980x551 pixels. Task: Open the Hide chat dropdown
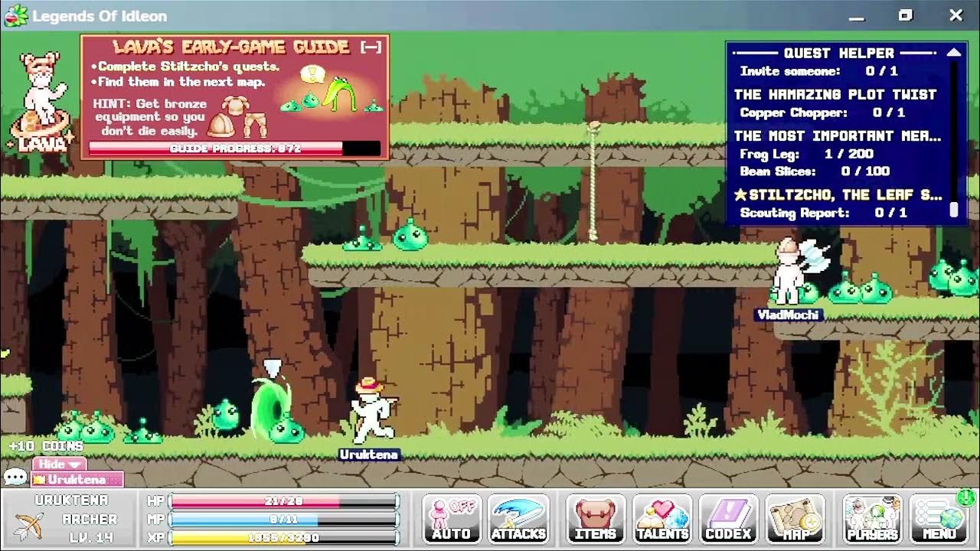click(59, 464)
